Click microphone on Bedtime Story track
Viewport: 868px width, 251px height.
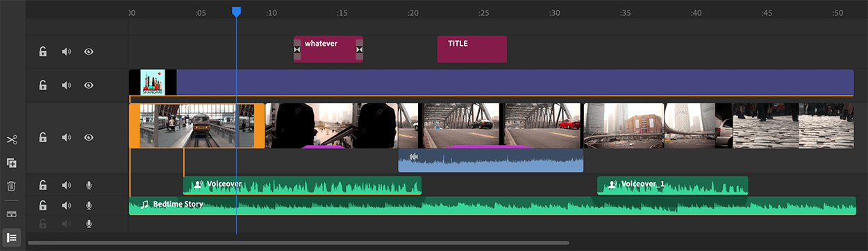coord(89,205)
